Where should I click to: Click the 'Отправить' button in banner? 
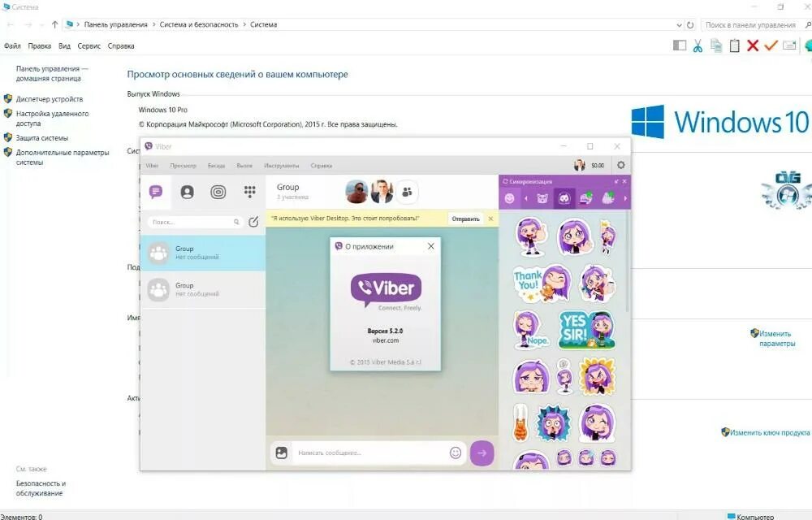tap(465, 219)
